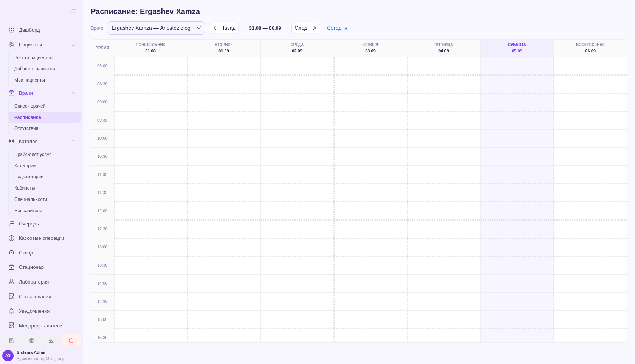Image resolution: width=635 pixels, height=364 pixels.
Task: Click the Понедельник 31.08 column header
Action: click(150, 48)
